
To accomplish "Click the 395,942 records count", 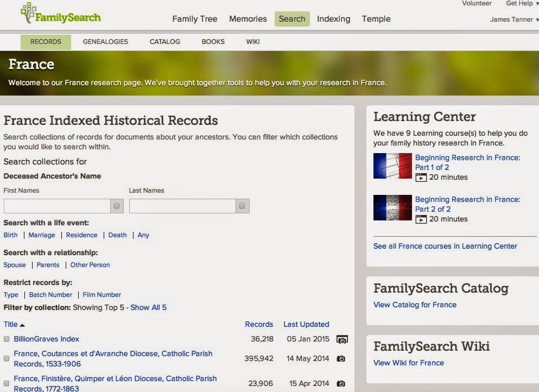I will (x=259, y=359).
